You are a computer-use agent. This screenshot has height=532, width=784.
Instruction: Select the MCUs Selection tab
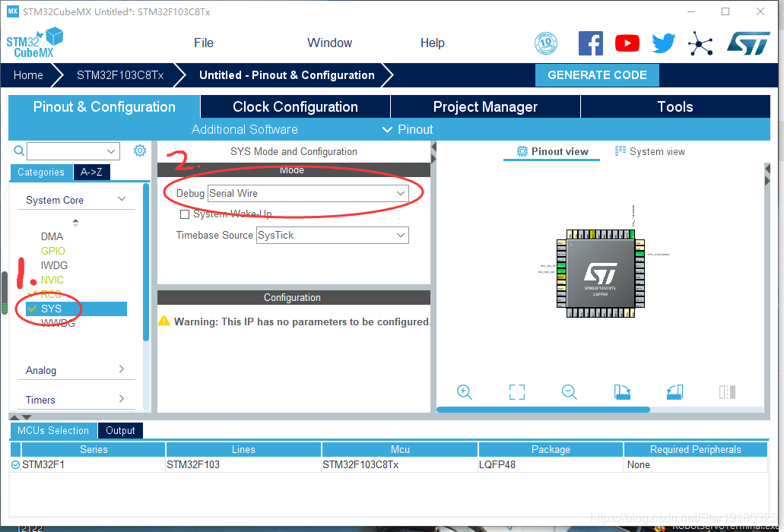point(53,431)
